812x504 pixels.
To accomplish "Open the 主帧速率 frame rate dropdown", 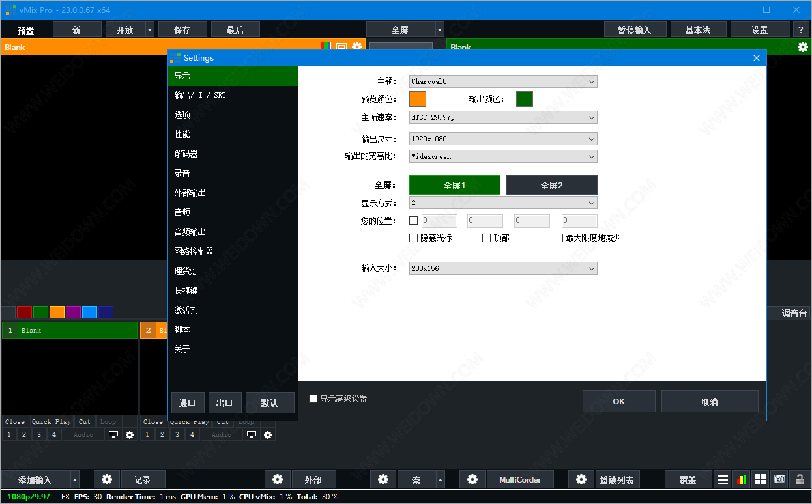I will tap(503, 118).
